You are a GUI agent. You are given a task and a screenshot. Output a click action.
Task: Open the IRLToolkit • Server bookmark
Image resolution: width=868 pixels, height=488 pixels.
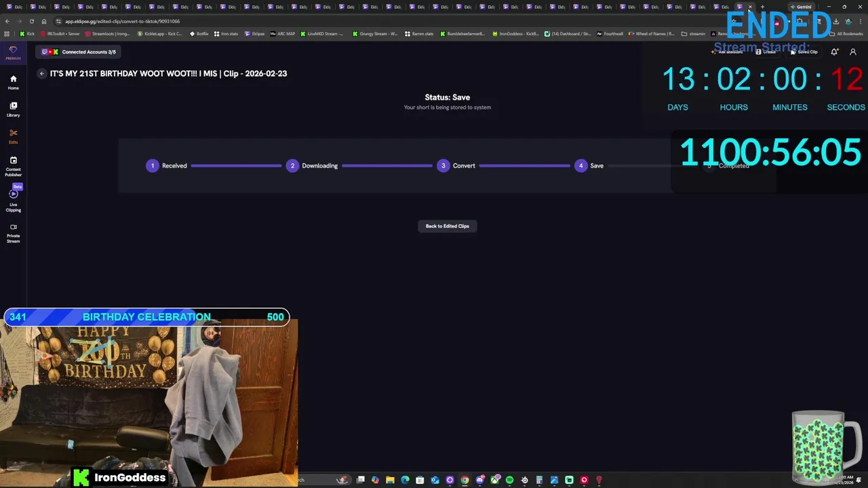60,33
